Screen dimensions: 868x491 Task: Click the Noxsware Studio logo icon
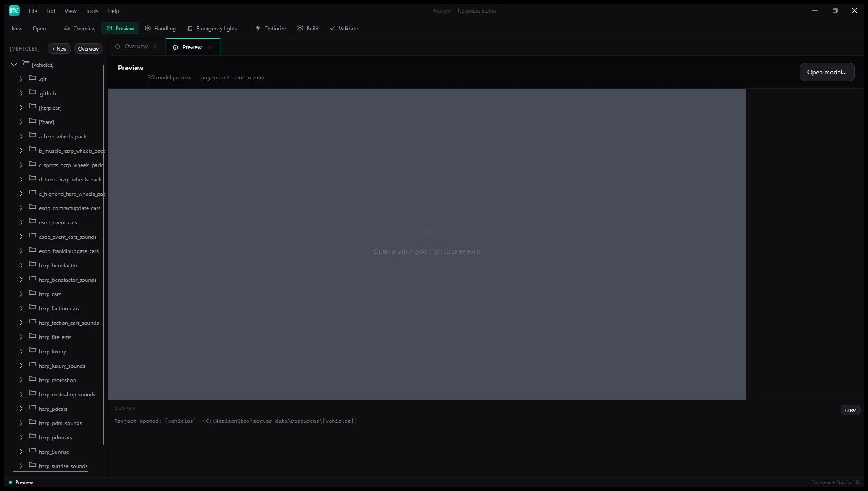(x=14, y=10)
